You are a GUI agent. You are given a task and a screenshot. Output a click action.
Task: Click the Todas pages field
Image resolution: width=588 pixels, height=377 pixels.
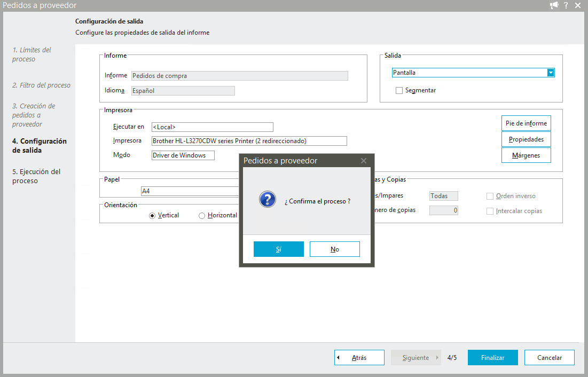coord(444,196)
